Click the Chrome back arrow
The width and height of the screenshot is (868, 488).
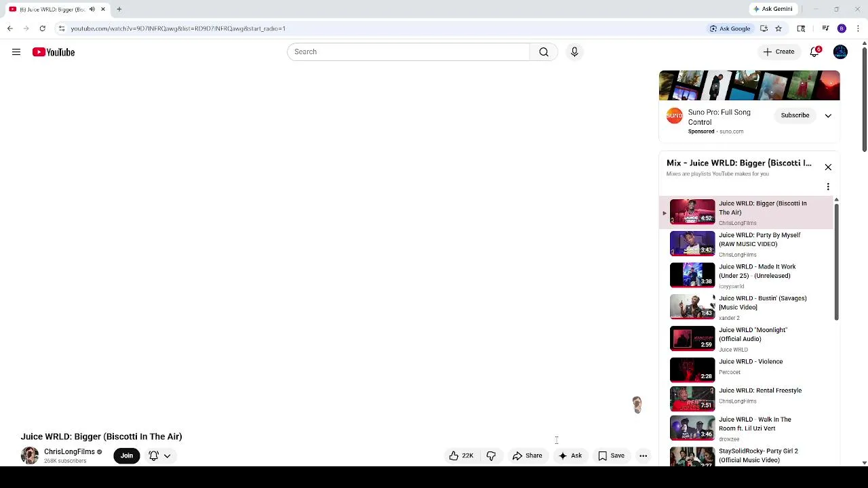pos(10,28)
